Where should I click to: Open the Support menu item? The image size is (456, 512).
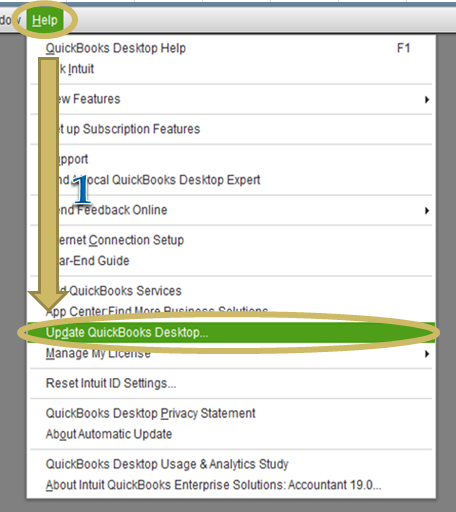click(231, 159)
